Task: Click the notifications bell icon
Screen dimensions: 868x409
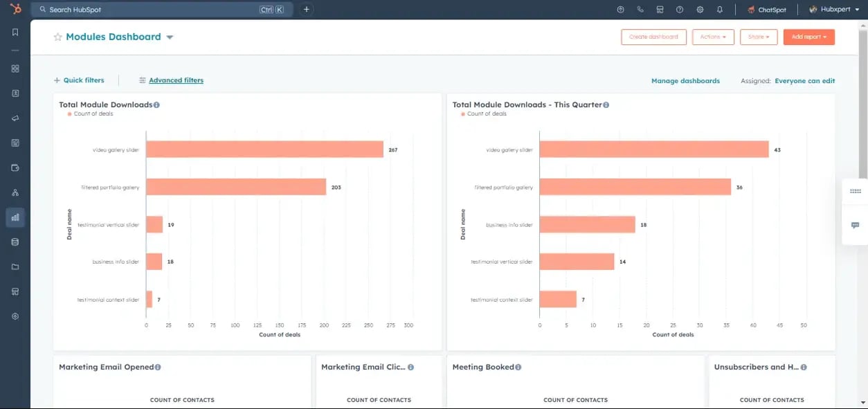Action: click(720, 10)
